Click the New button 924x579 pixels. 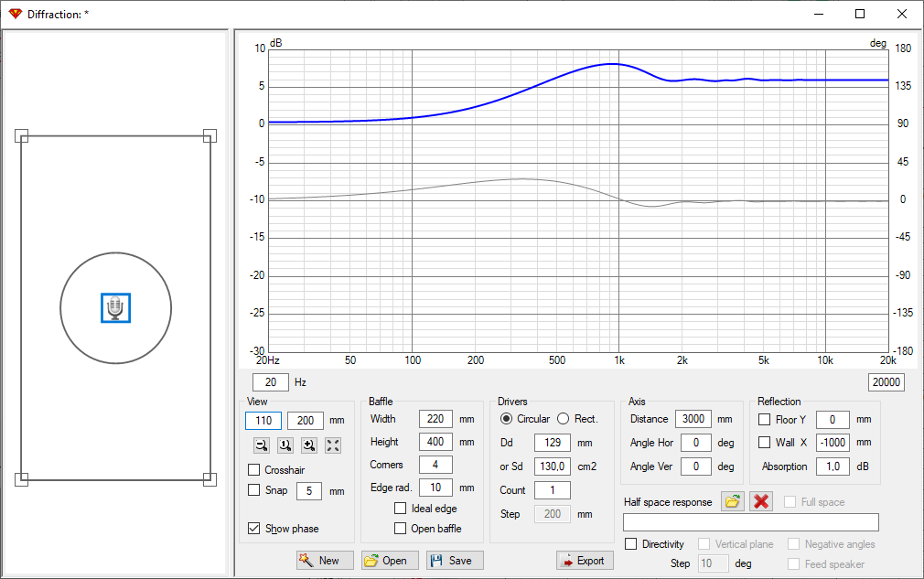(x=326, y=560)
